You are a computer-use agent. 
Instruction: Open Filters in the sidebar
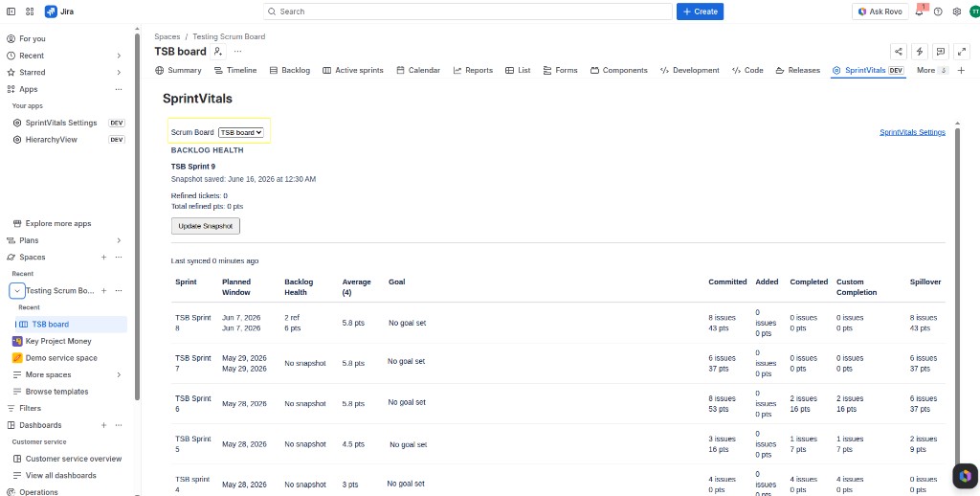pyautogui.click(x=30, y=409)
